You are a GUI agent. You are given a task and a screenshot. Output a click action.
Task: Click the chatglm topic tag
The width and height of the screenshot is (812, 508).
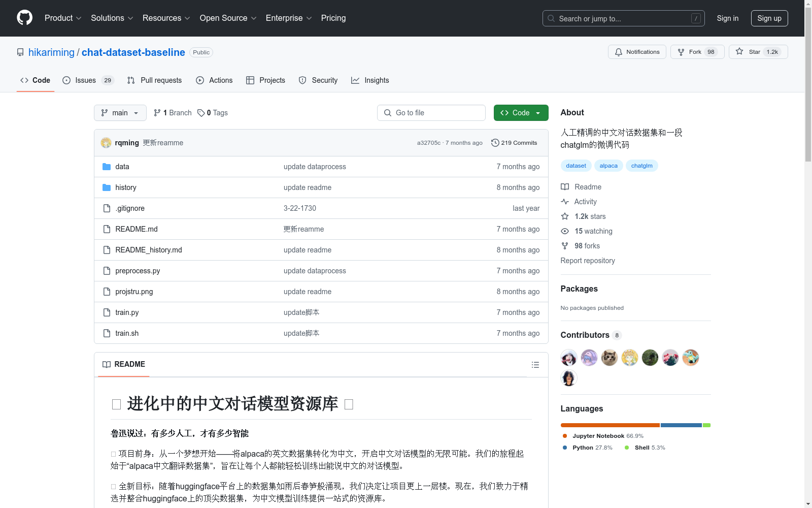coord(642,166)
